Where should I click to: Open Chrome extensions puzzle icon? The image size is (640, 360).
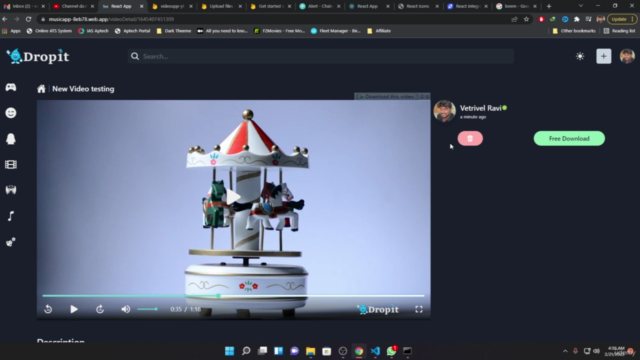coord(576,19)
